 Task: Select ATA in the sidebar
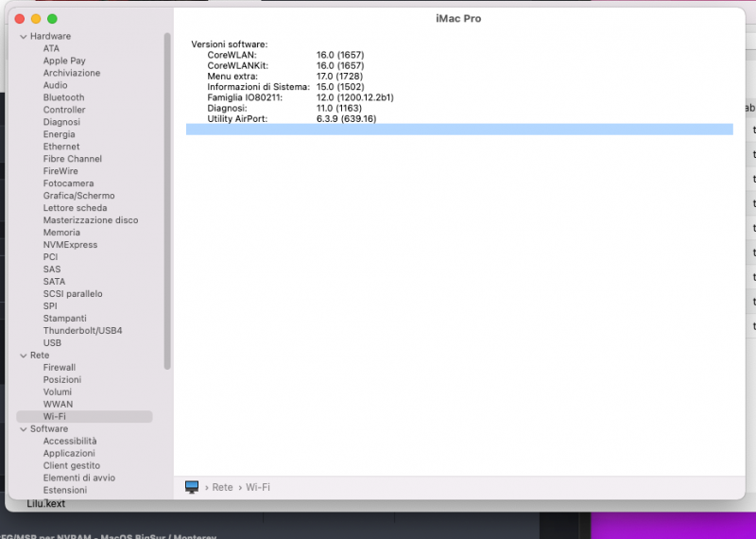coord(51,48)
